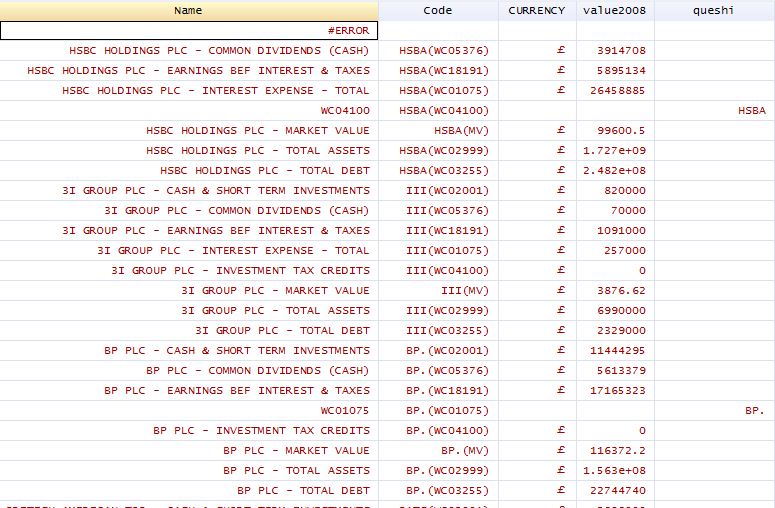This screenshot has width=775, height=508.
Task: Click value 3876.62
Action: [615, 291]
